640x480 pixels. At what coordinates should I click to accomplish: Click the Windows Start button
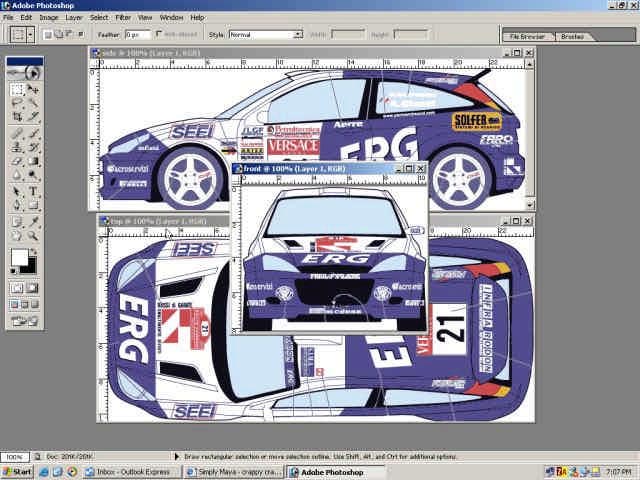[x=17, y=471]
